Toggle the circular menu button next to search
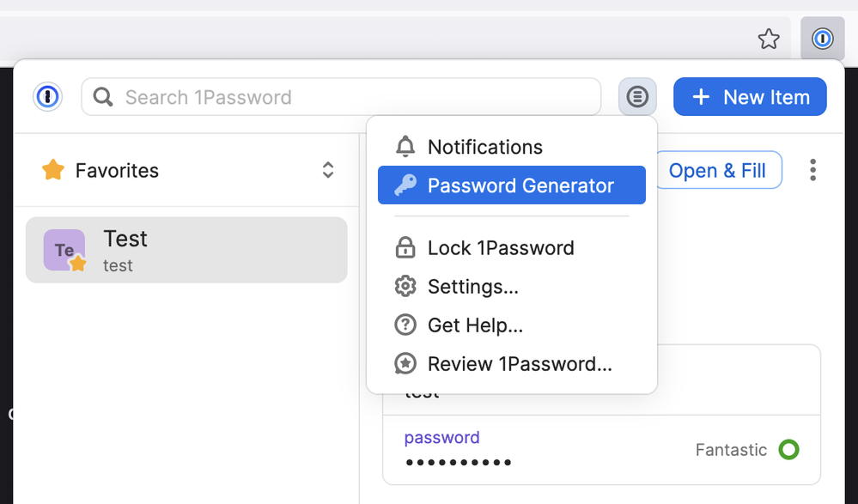The width and height of the screenshot is (858, 504). coord(637,97)
